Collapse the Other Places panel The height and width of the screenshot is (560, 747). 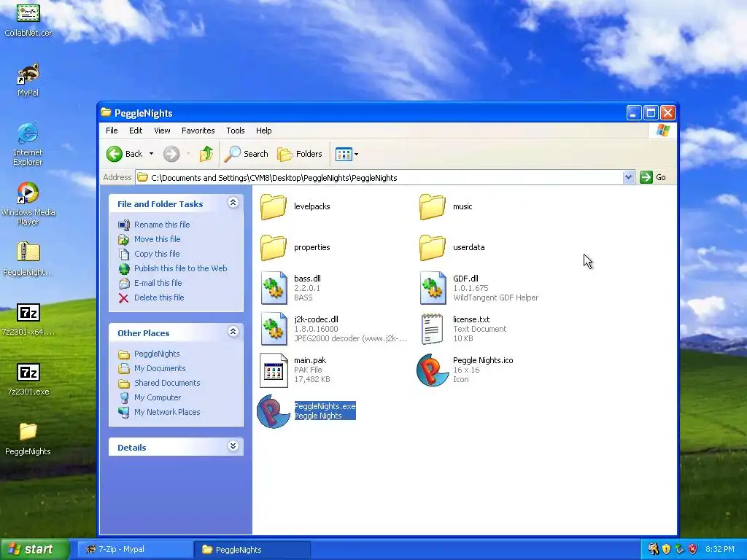point(233,332)
